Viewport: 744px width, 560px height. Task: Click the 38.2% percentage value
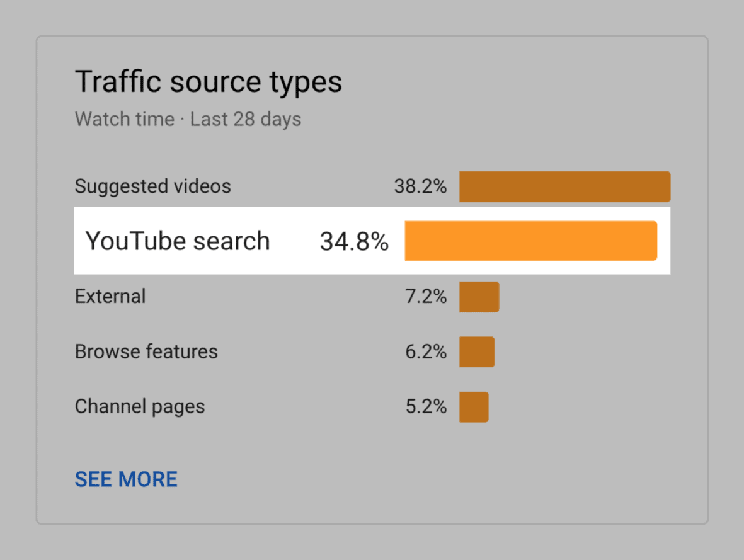pyautogui.click(x=421, y=186)
